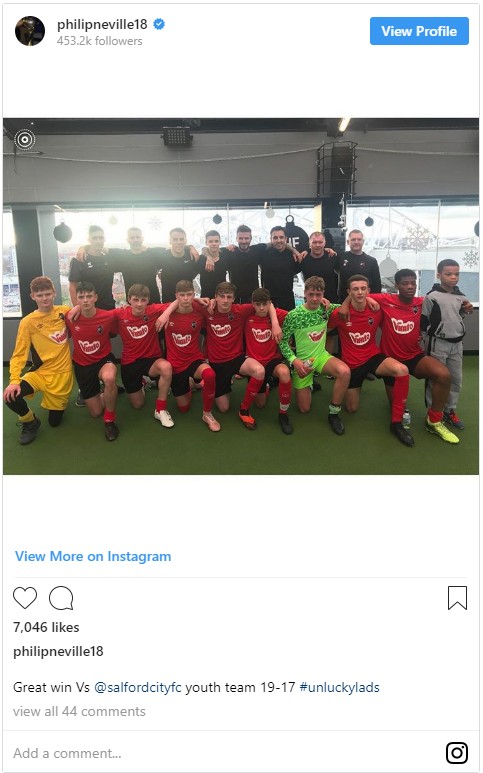Save post with the bookmark icon

[x=457, y=598]
